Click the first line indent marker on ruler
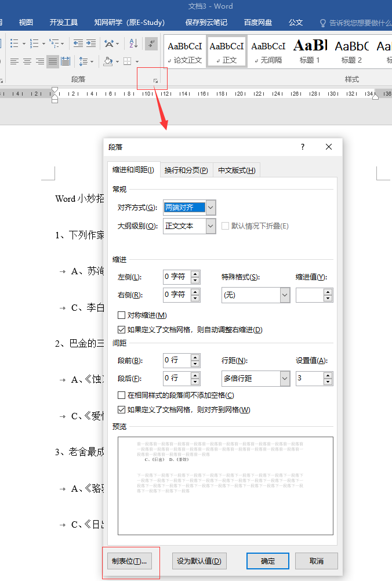This screenshot has width=392, height=581. click(55, 91)
